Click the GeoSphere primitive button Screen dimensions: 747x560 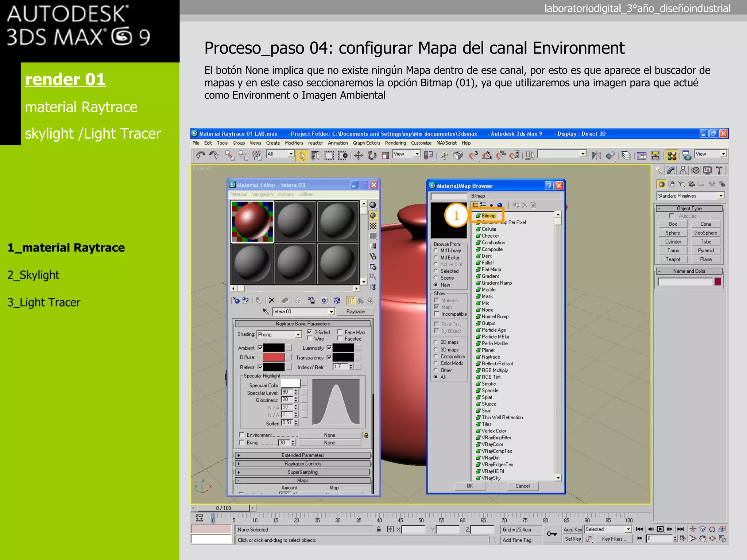click(x=705, y=233)
